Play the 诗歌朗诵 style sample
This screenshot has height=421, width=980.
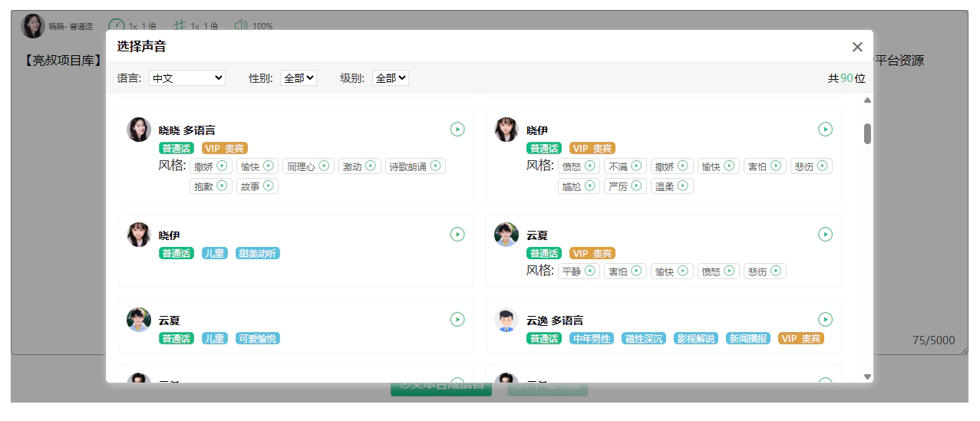point(436,166)
